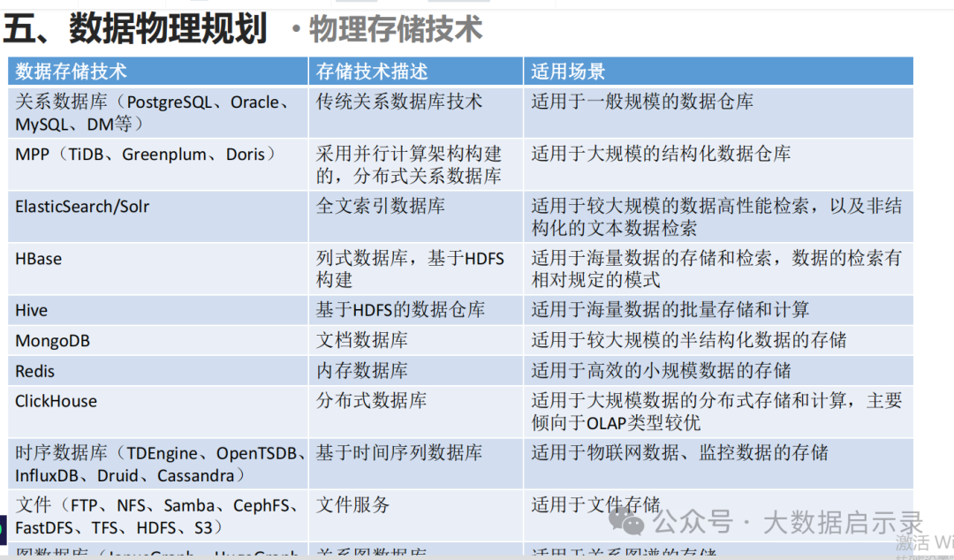Click the '适用于高效的小规模数据的存储' cell
The image size is (954, 560).
pyautogui.click(x=718, y=371)
